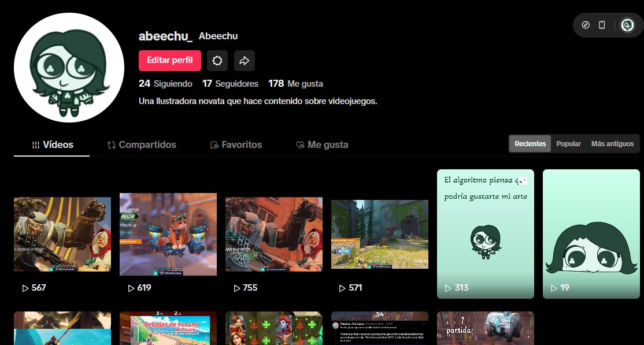
Task: Open the video with 619 views
Action: [168, 234]
